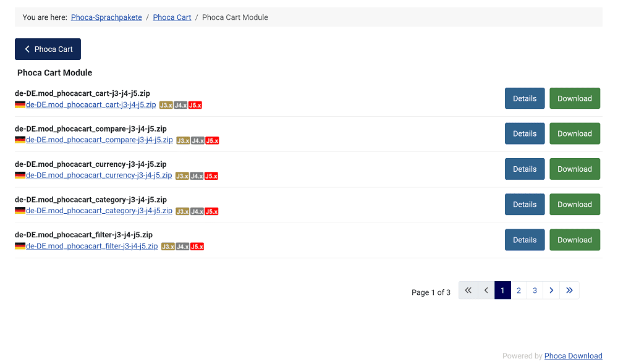Download the category module zip file

tap(575, 205)
